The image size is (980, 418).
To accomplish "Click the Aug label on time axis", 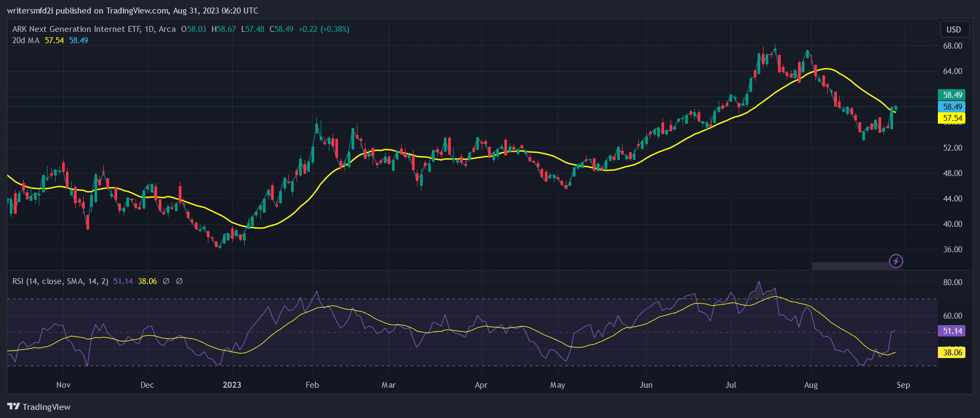I will 810,385.
